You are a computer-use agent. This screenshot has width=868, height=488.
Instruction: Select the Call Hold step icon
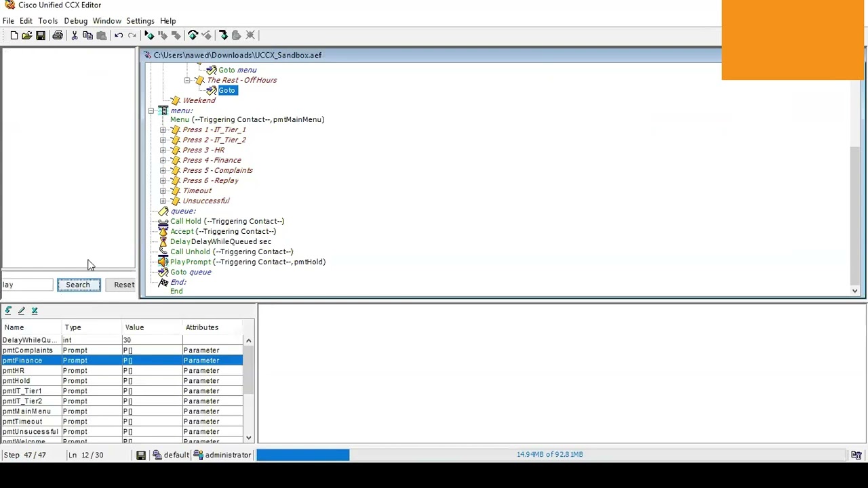[x=163, y=221]
